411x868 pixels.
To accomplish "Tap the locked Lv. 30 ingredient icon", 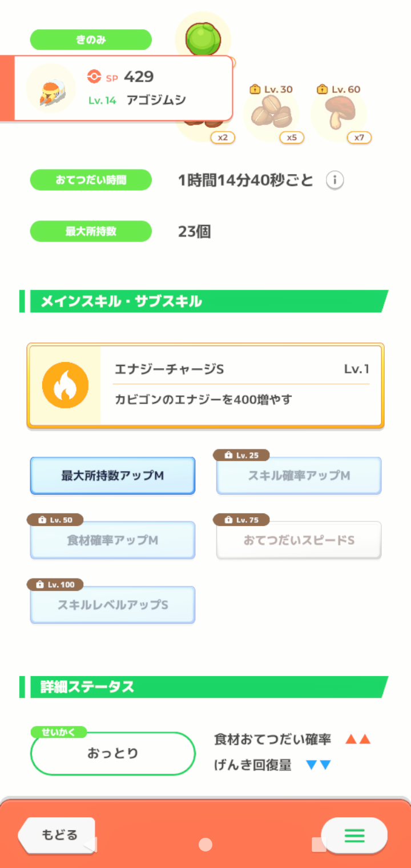I will click(271, 114).
